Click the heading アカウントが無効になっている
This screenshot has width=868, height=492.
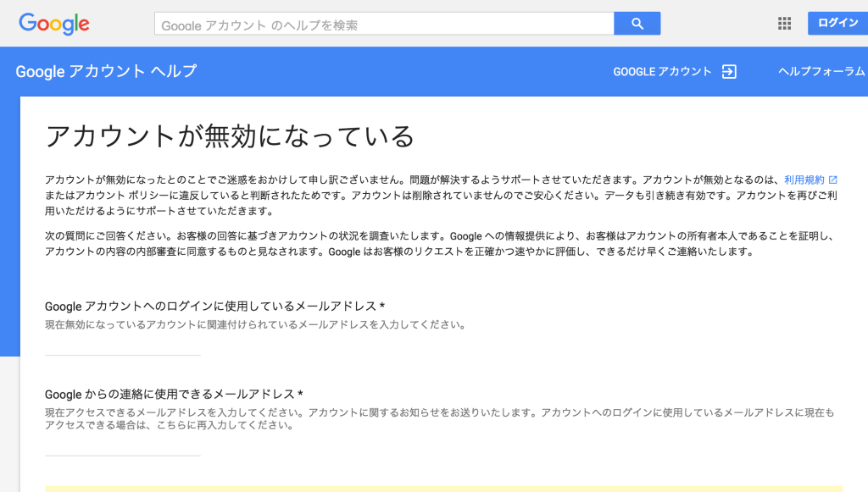click(x=229, y=136)
